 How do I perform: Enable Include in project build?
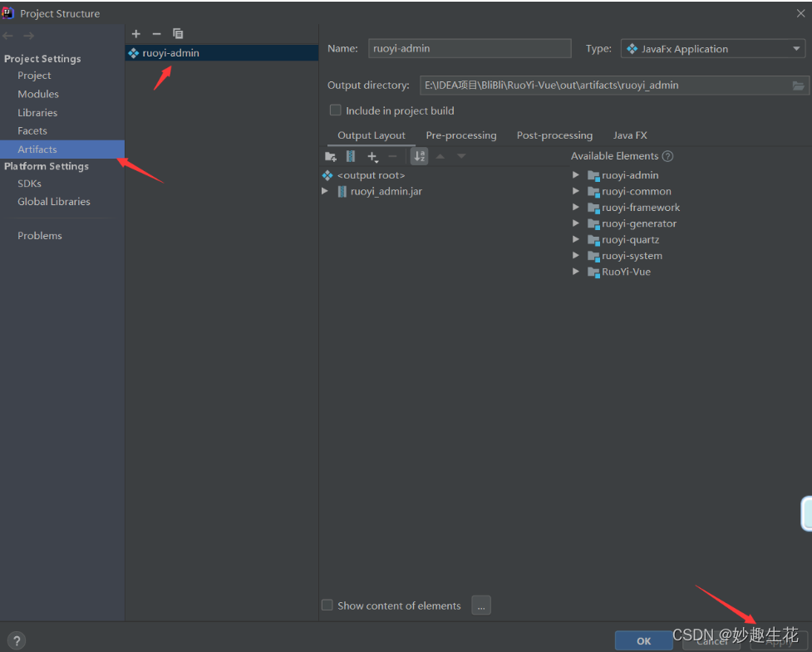click(x=336, y=110)
